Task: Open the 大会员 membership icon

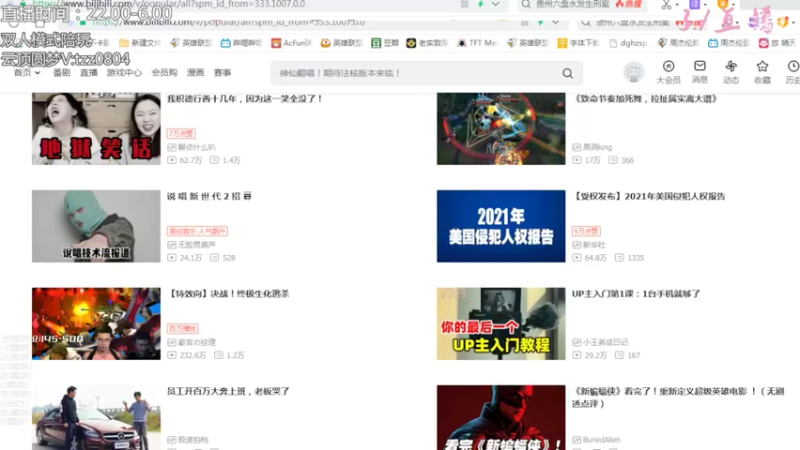Action: tap(668, 72)
